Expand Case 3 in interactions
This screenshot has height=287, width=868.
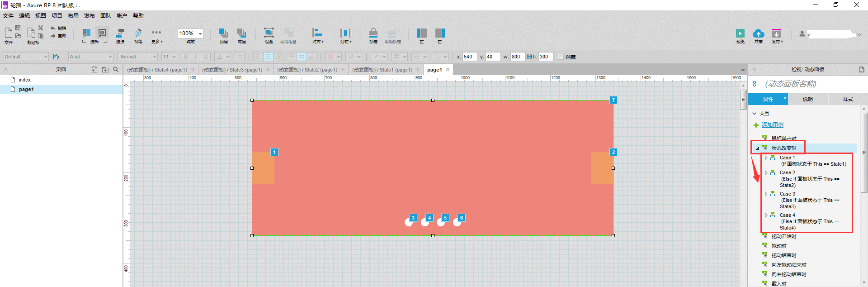point(766,194)
